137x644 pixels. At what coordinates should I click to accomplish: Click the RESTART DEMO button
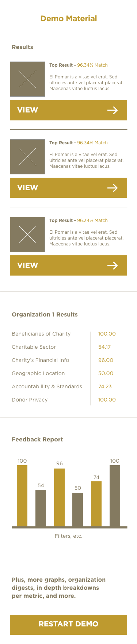coord(68,625)
